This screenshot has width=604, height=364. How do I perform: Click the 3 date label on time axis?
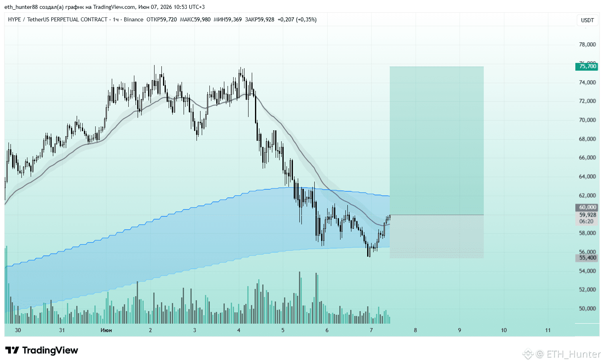point(194,330)
